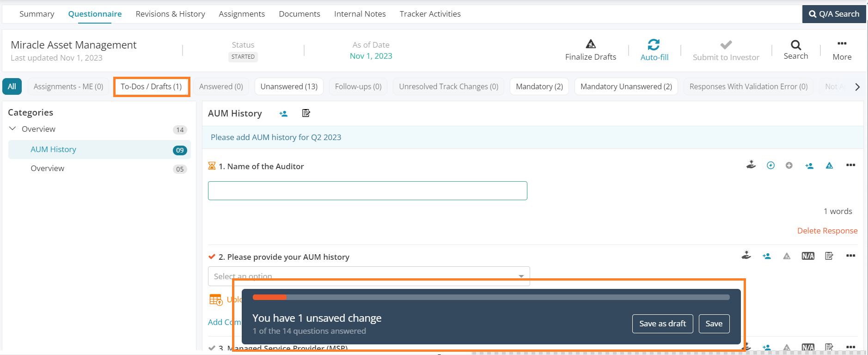This screenshot has height=355, width=868.
Task: Open the three-dot menu for question 3
Action: [850, 347]
